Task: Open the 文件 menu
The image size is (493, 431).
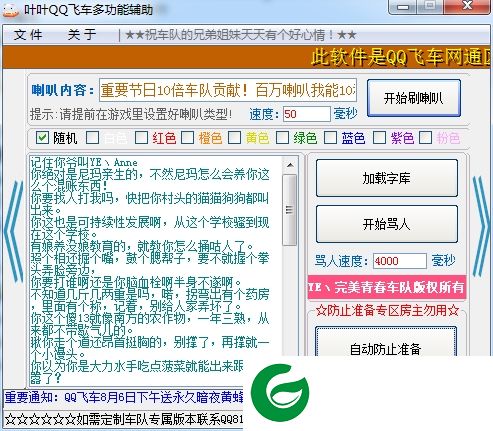Action: (28, 35)
